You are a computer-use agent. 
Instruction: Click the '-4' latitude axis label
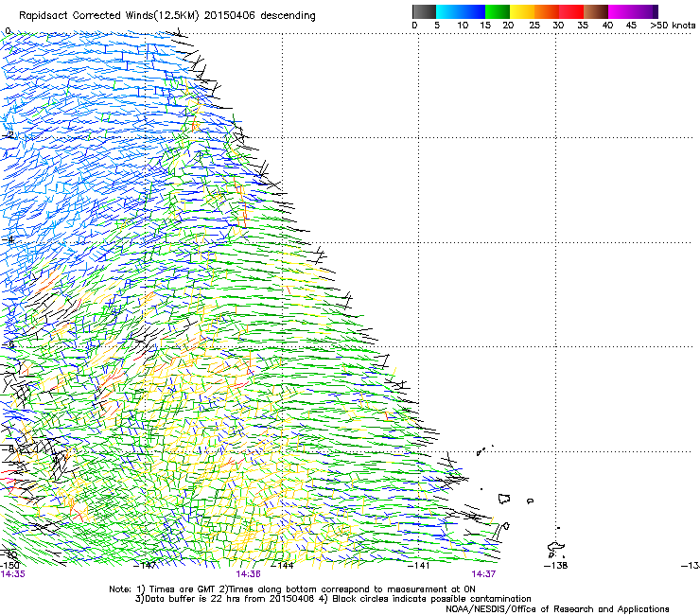click(8, 239)
